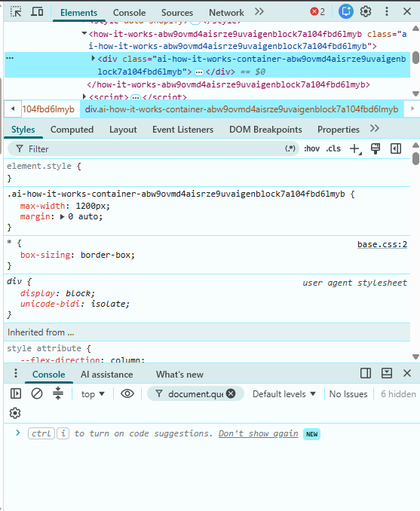Screen dimensions: 420x511
Task: Click the clear console icon
Action: (37, 393)
